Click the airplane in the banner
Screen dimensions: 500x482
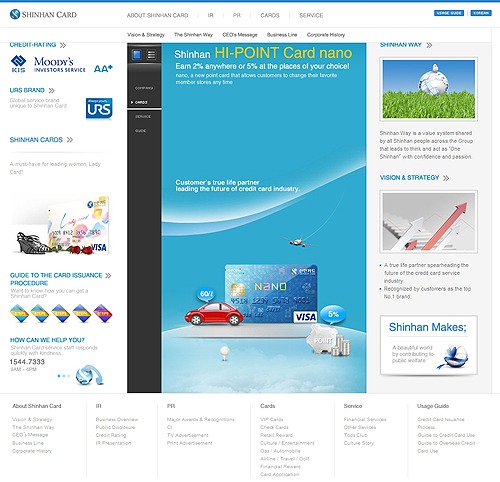297,241
